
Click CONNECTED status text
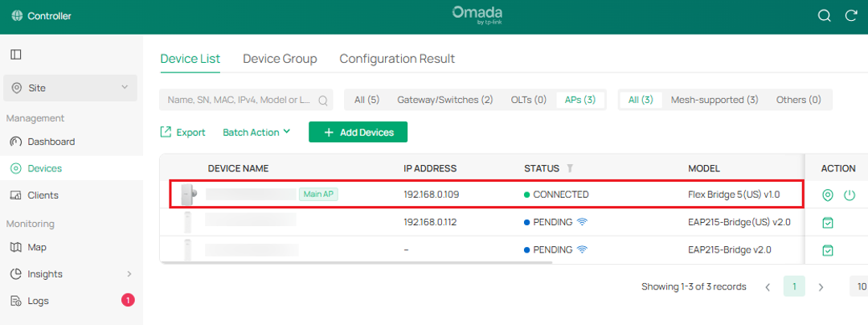[561, 195]
